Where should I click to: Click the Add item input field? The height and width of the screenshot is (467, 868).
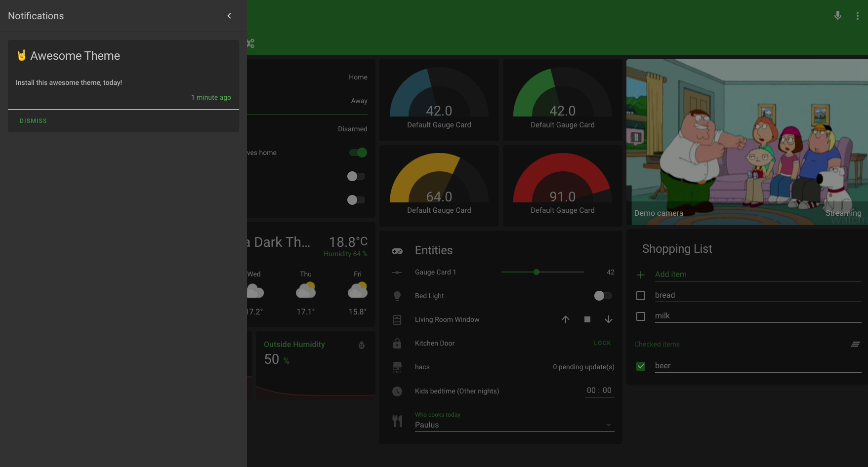point(757,274)
